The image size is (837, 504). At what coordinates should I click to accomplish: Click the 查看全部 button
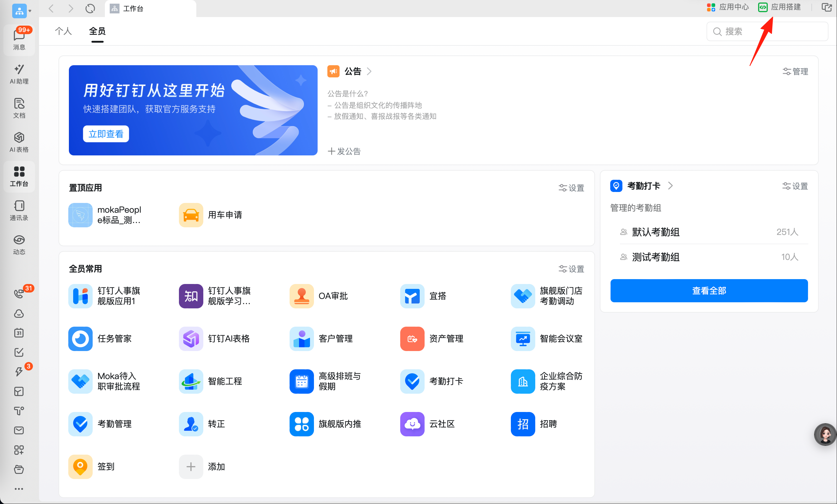[x=709, y=291]
